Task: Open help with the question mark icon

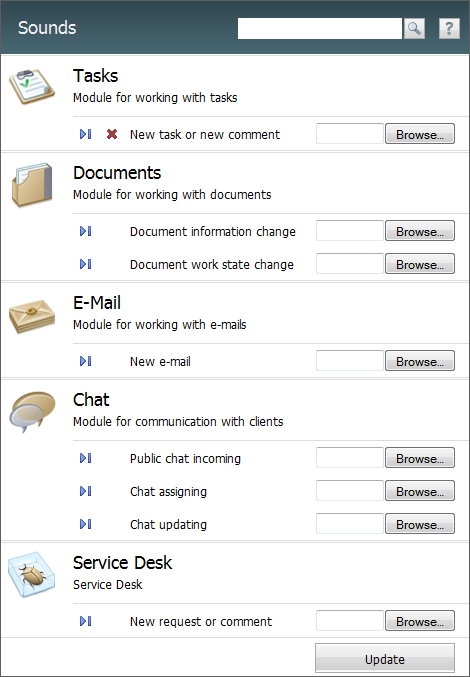Action: coord(449,28)
